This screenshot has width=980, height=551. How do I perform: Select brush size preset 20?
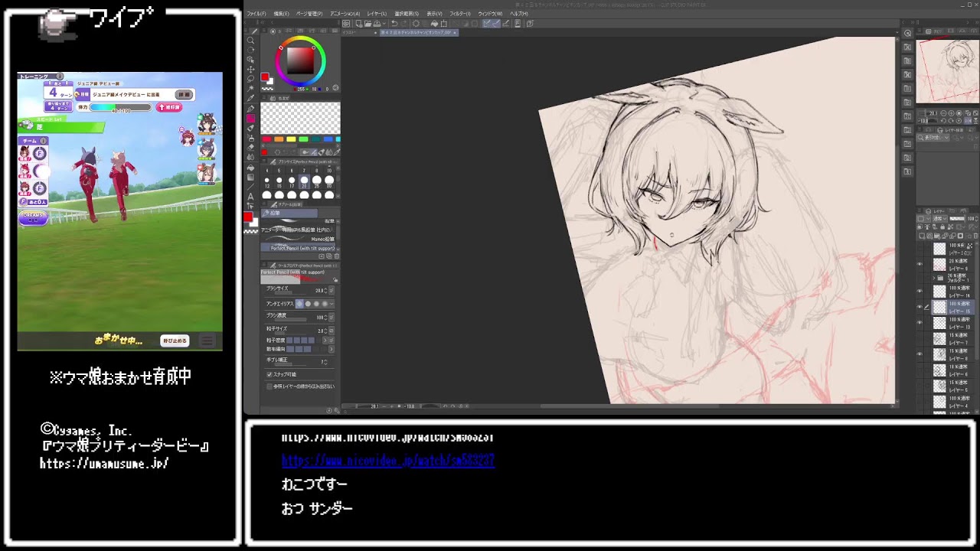[x=304, y=182]
